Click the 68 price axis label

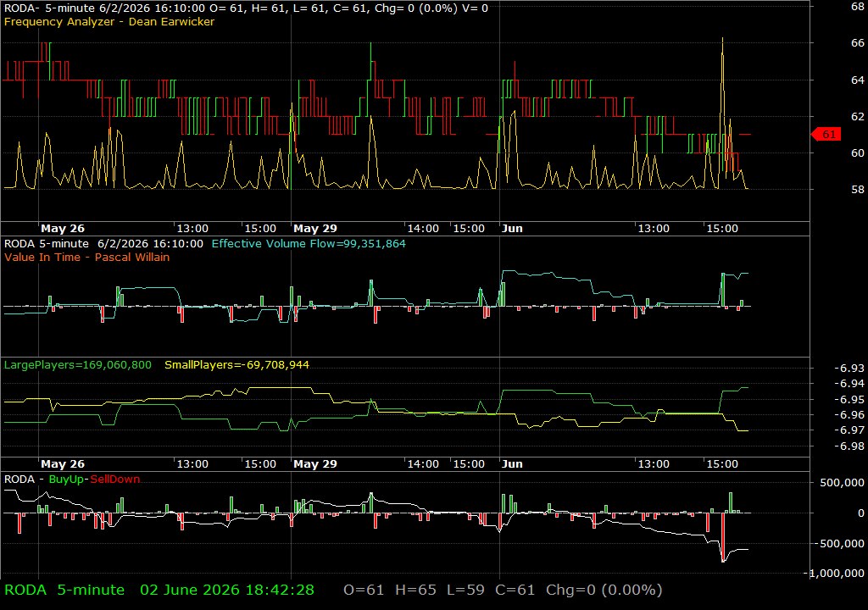click(x=858, y=7)
